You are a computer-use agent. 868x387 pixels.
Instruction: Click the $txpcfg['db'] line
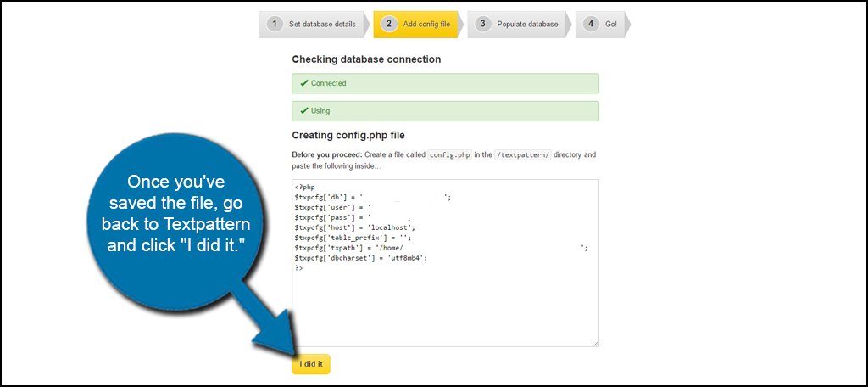[373, 197]
